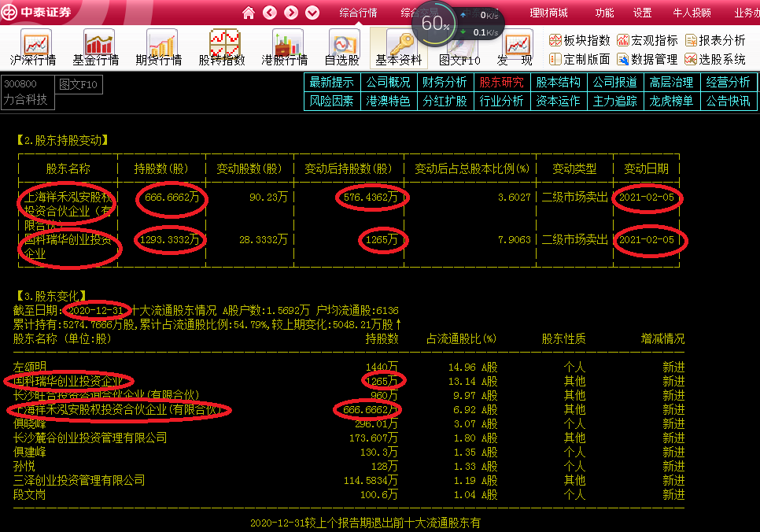Open 选股系统 tool

point(715,59)
